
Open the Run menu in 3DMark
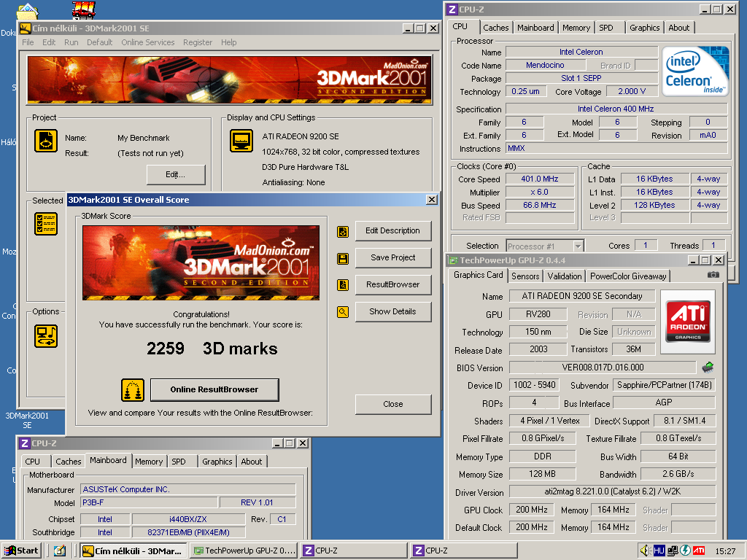[x=71, y=42]
